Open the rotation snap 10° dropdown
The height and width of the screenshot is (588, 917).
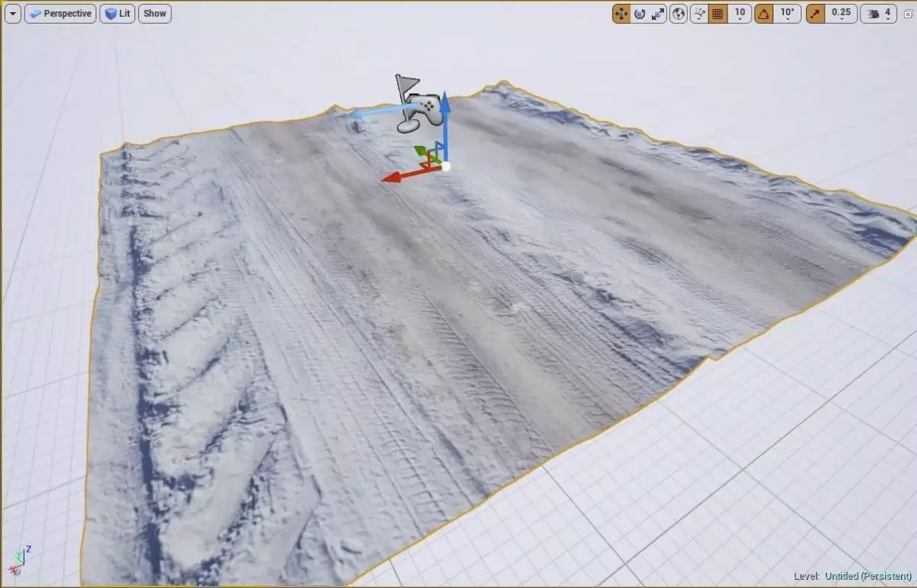788,14
